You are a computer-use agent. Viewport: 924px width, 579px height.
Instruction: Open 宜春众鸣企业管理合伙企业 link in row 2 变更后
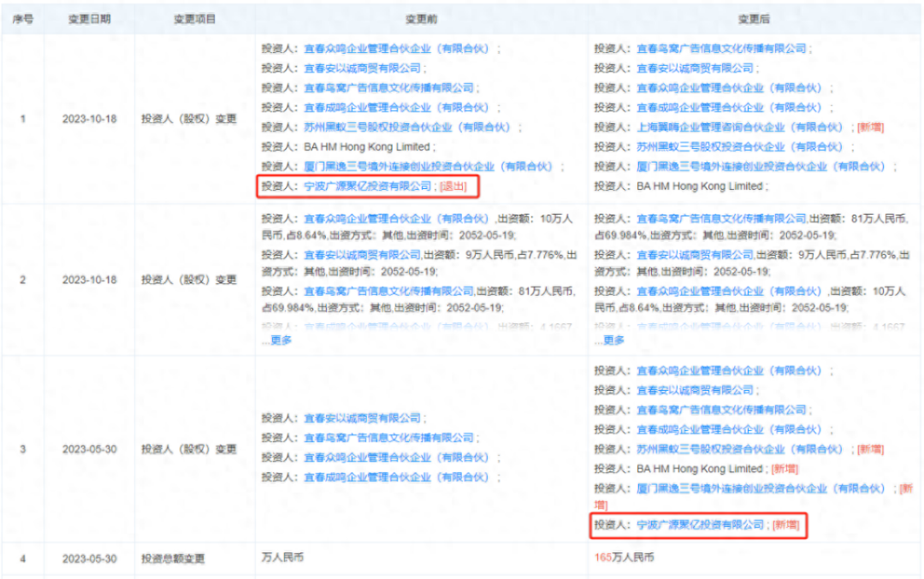click(x=729, y=291)
